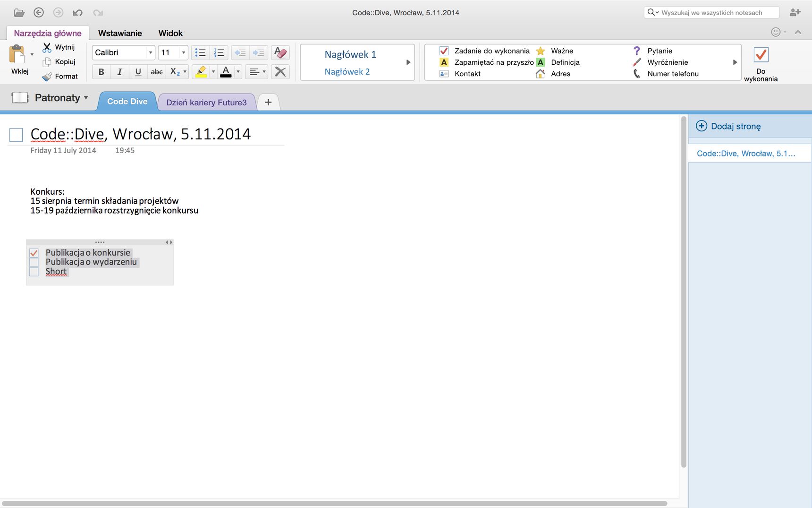Expand the Wklej paste options arrow

pyautogui.click(x=32, y=54)
